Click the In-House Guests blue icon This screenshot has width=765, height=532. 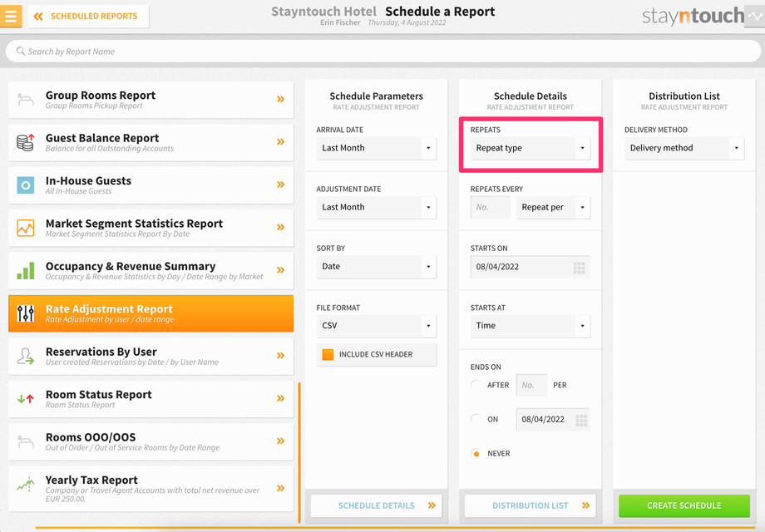26,185
